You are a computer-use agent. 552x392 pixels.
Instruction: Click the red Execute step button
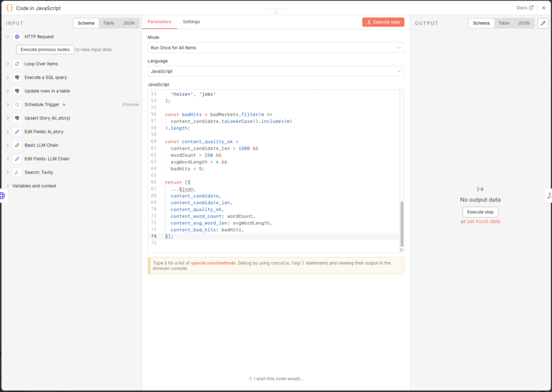pyautogui.click(x=383, y=22)
